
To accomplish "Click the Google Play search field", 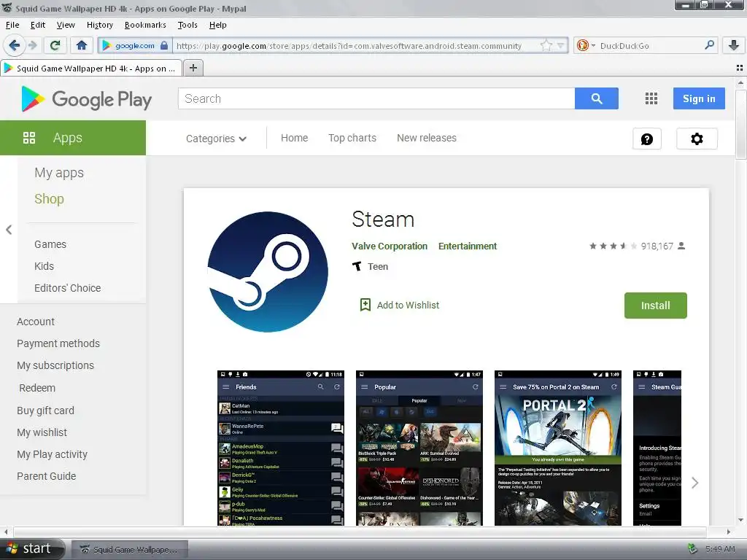I will point(376,98).
